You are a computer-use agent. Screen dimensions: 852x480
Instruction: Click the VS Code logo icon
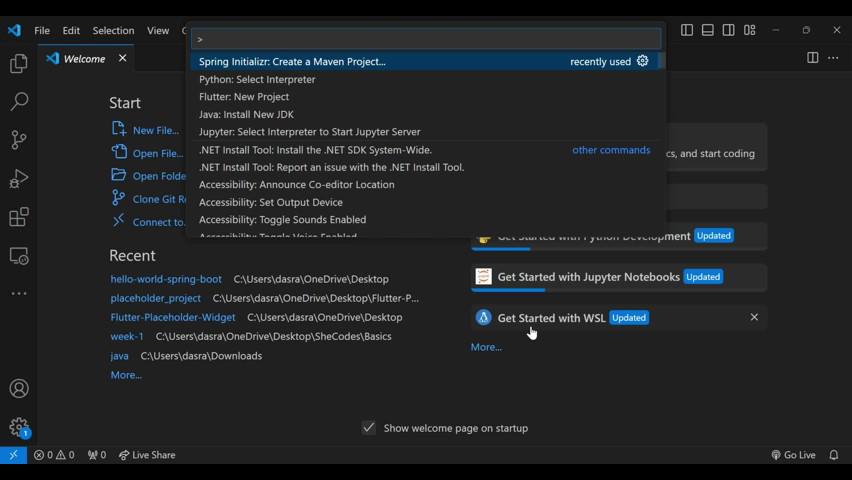[14, 30]
